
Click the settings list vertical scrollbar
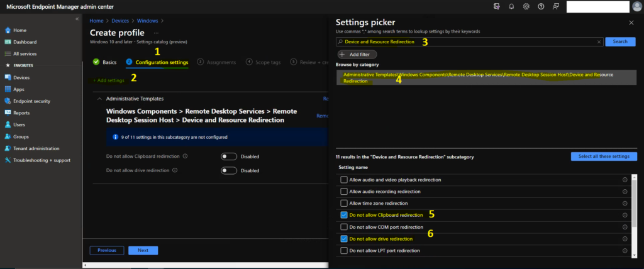[635, 216]
